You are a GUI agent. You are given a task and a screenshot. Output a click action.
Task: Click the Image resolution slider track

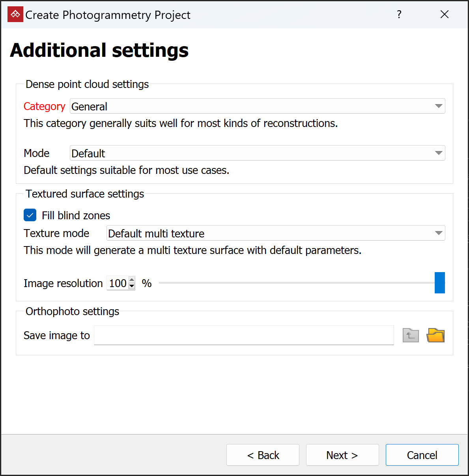296,283
